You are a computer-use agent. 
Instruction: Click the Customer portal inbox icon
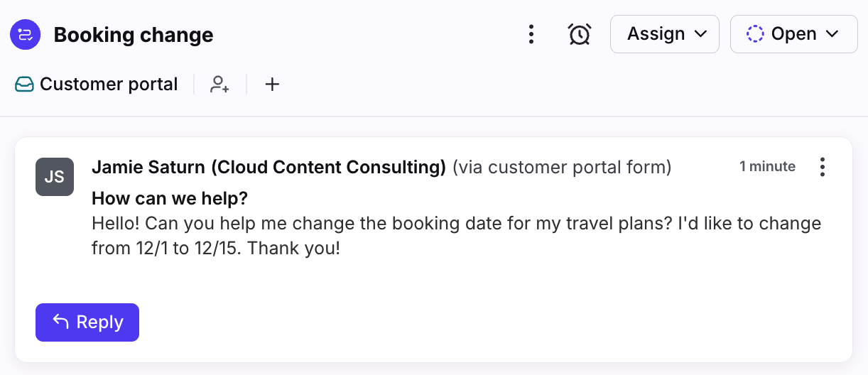[25, 85]
